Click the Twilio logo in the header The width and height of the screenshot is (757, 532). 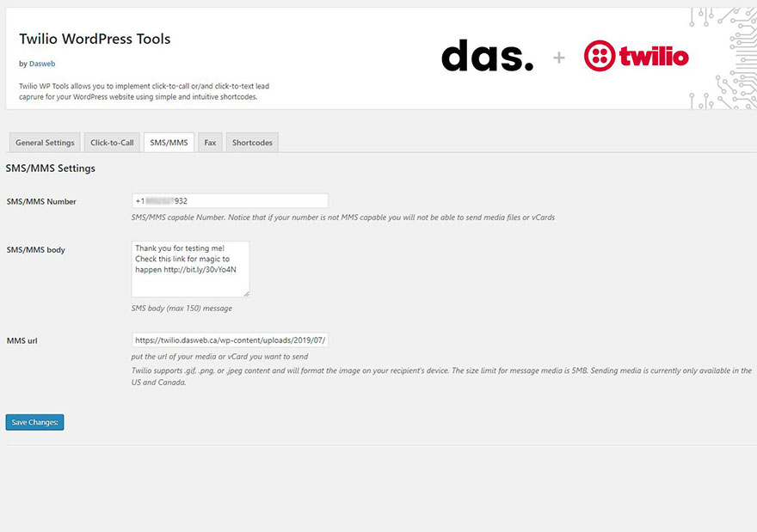coord(637,56)
